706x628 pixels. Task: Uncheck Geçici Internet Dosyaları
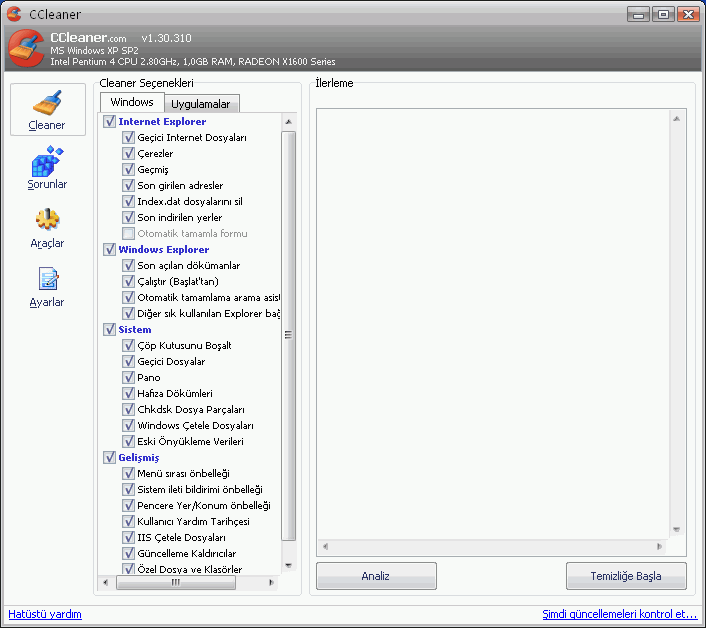[128, 137]
